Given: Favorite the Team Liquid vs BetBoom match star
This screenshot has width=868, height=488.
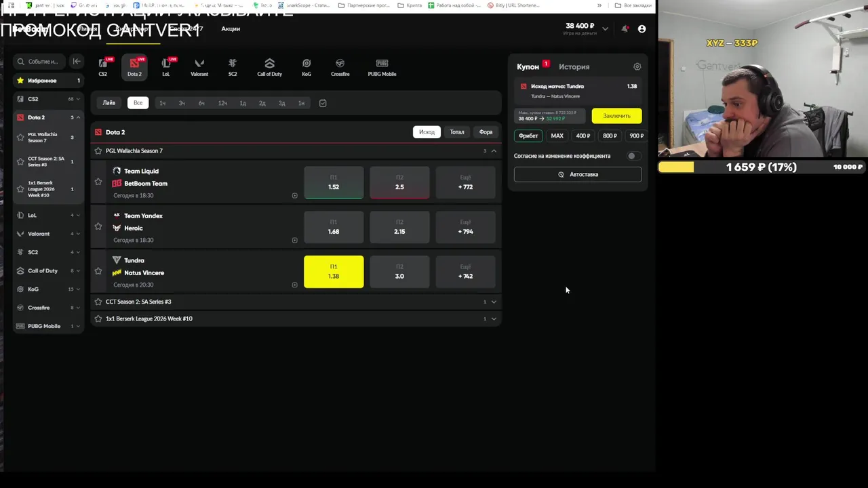Looking at the screenshot, I should pos(98,182).
